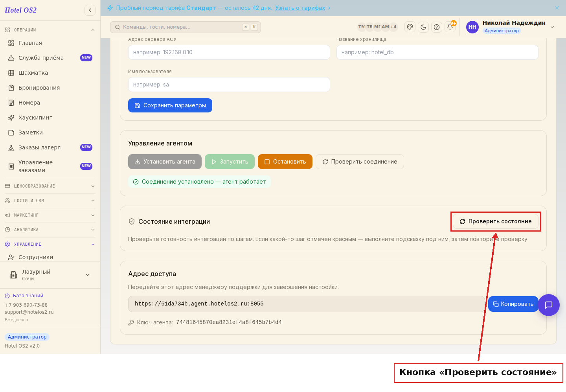566x392 pixels.
Task: Click the Hotel OS2 logo
Action: pyautogui.click(x=20, y=10)
